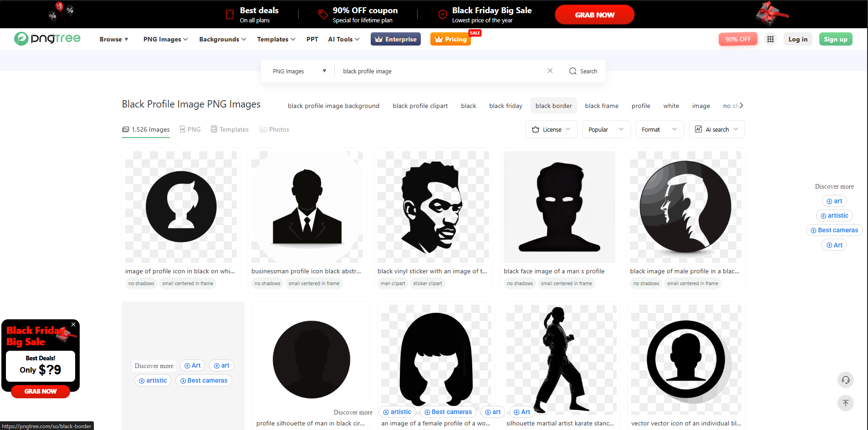Image resolution: width=868 pixels, height=430 pixels.
Task: Open the PNG Images selector in the search bar
Action: click(299, 71)
